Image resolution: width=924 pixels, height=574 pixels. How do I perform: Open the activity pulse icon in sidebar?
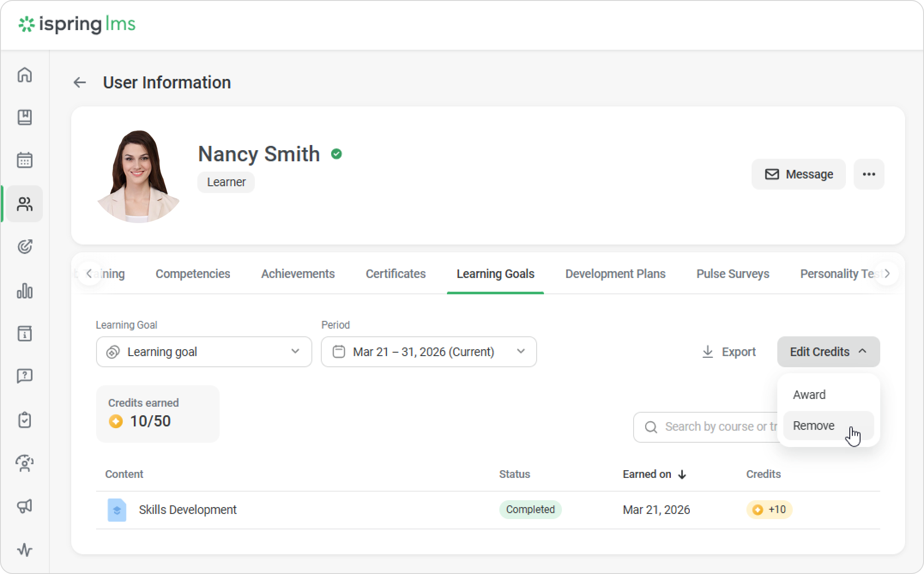tap(24, 550)
